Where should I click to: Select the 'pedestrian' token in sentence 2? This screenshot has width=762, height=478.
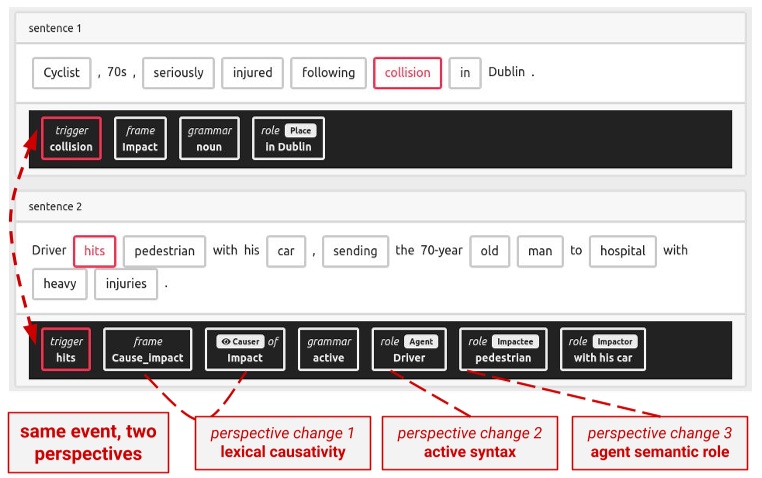pos(165,251)
